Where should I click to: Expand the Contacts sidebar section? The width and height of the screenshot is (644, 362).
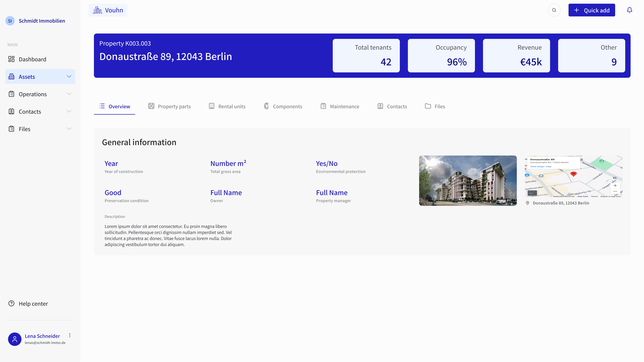pos(69,111)
